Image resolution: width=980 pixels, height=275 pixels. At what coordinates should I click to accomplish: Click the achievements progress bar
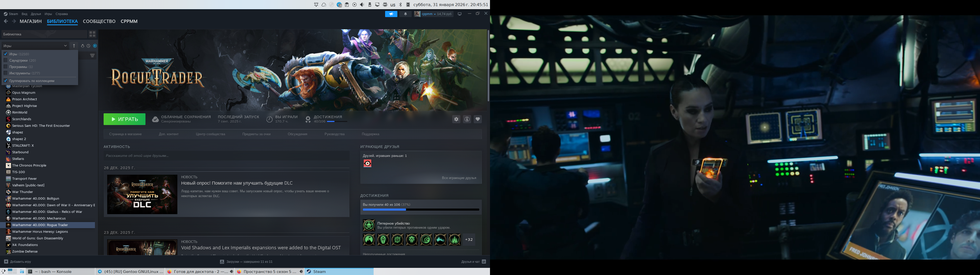(x=421, y=210)
